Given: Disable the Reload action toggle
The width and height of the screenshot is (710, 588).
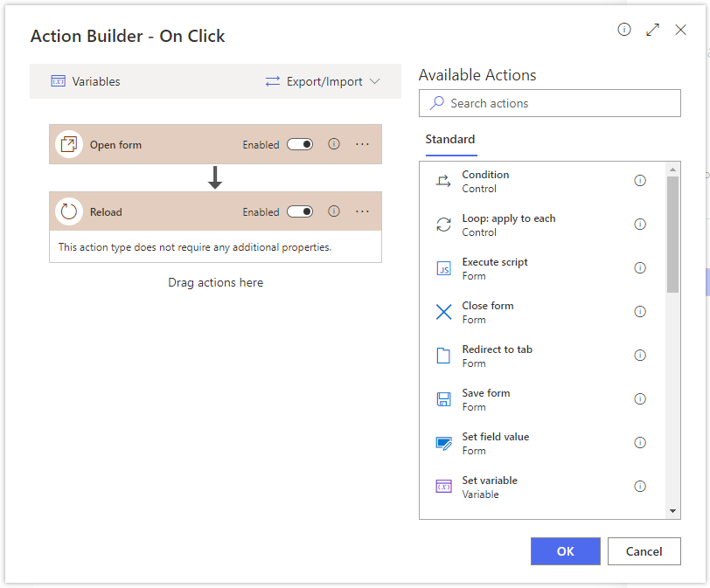Looking at the screenshot, I should 300,211.
